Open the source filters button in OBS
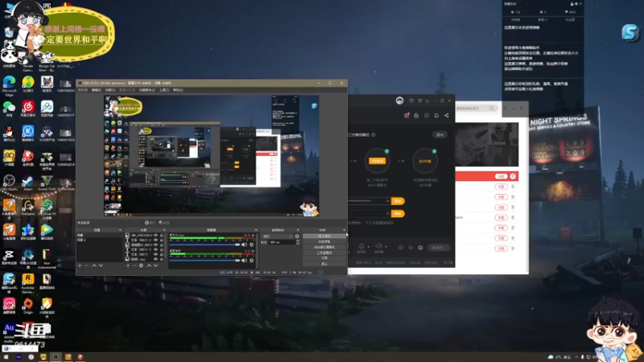 163,223
